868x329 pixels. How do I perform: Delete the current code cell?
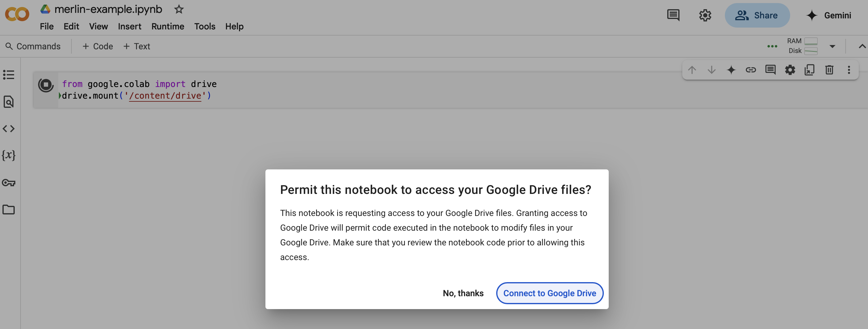(829, 70)
